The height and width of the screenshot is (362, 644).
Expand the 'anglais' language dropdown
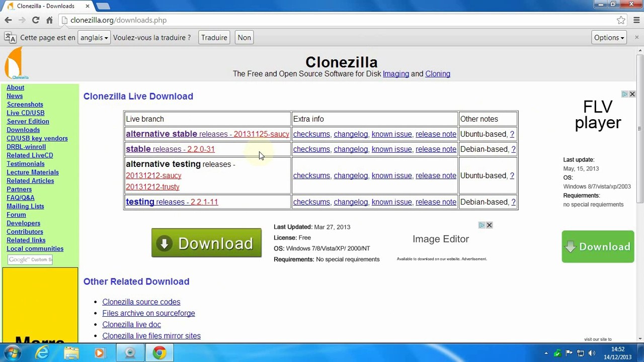94,38
